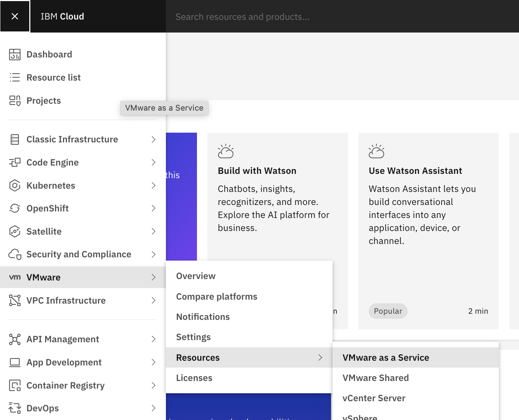Select Resources in VMware submenu
Screen dimensions: 519x420
coord(249,357)
